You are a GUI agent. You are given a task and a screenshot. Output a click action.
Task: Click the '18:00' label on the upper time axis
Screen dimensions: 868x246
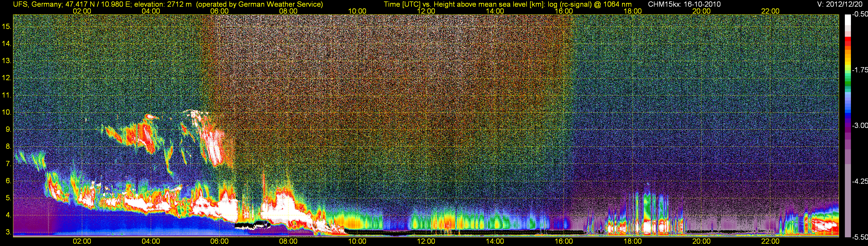click(632, 11)
